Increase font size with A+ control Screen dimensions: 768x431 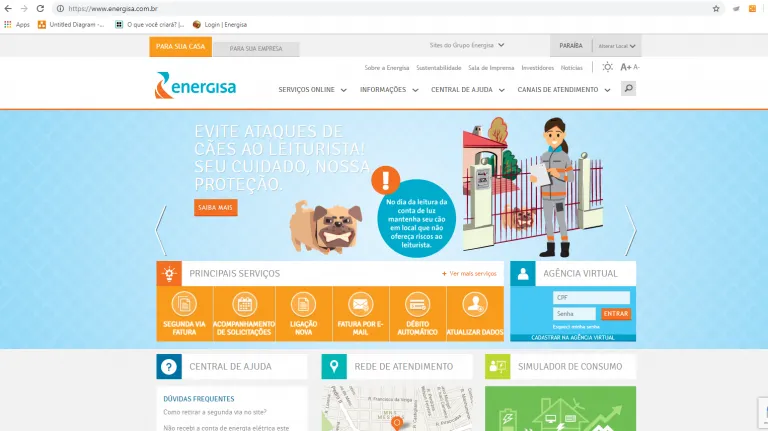[625, 67]
